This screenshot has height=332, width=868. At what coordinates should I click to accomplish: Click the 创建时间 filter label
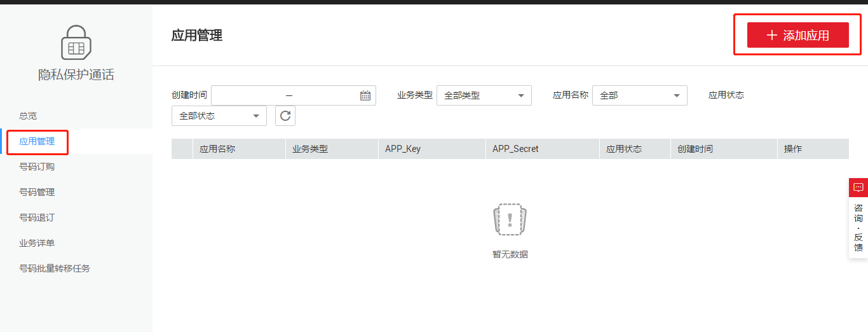[189, 95]
